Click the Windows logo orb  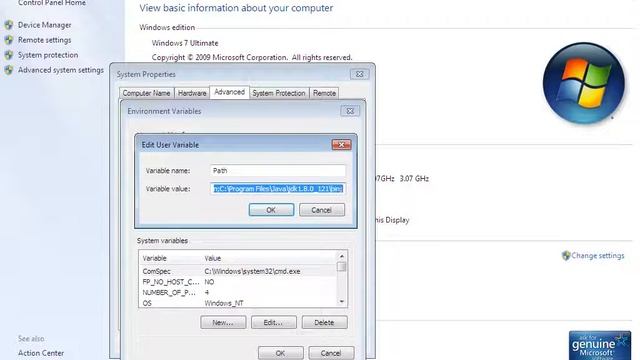[584, 83]
